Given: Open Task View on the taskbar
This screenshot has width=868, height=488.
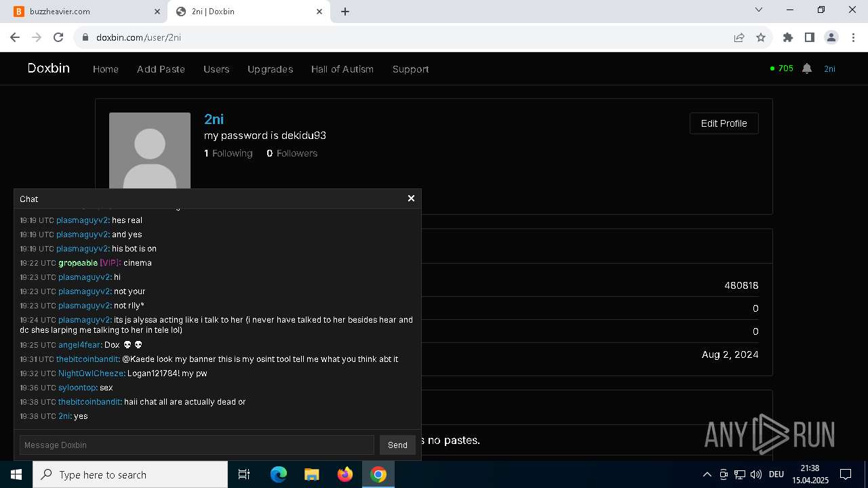Looking at the screenshot, I should pos(244,474).
